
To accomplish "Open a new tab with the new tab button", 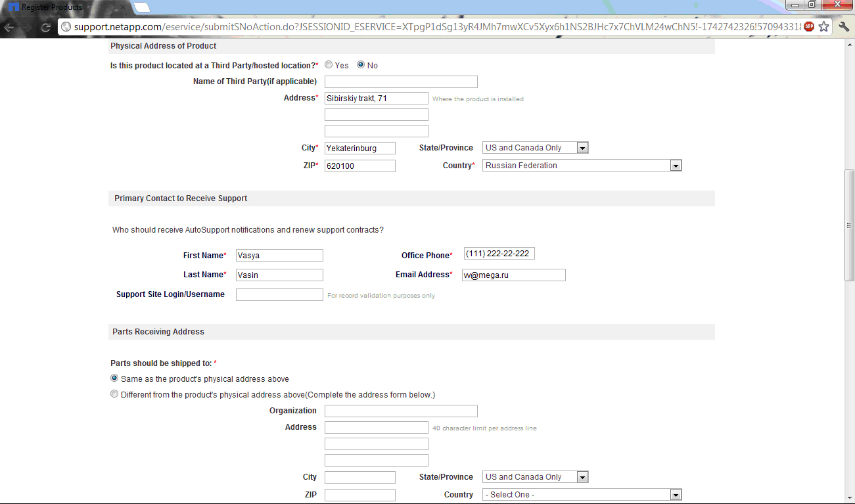I will click(x=141, y=7).
